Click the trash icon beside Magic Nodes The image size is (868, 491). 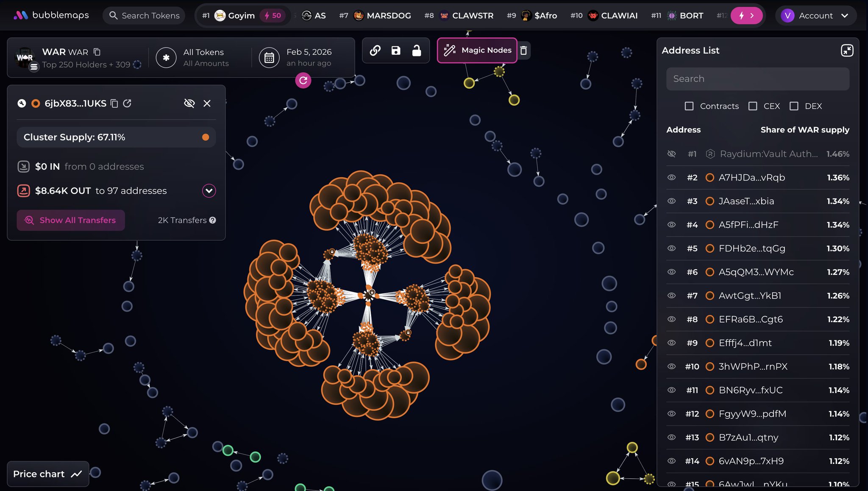(524, 50)
